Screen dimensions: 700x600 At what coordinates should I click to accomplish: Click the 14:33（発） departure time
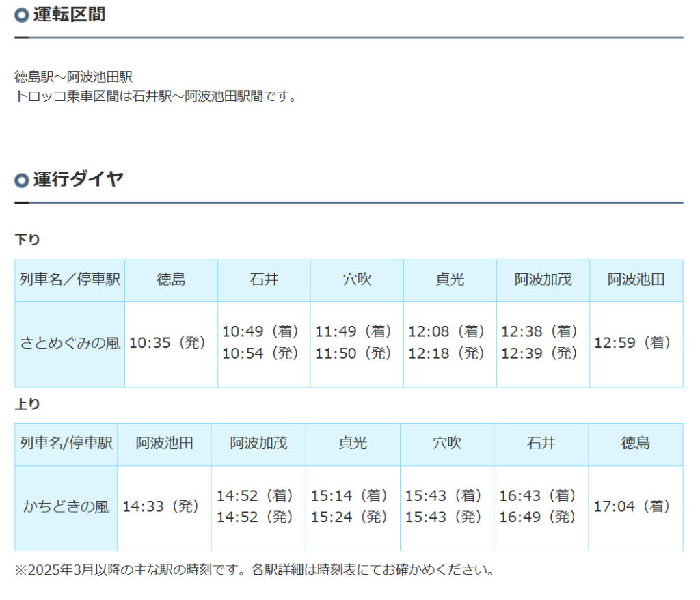pos(161,506)
